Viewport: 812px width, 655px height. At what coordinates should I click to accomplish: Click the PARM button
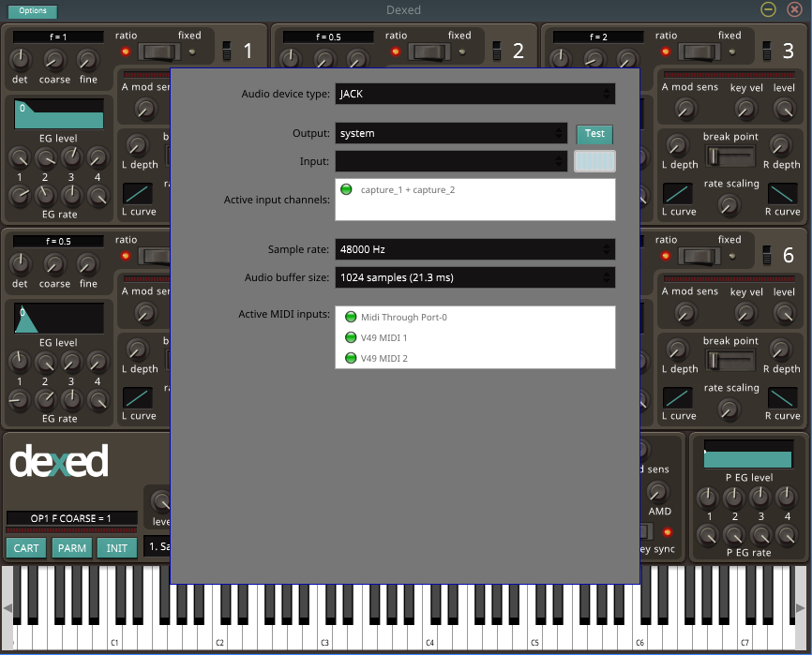72,548
